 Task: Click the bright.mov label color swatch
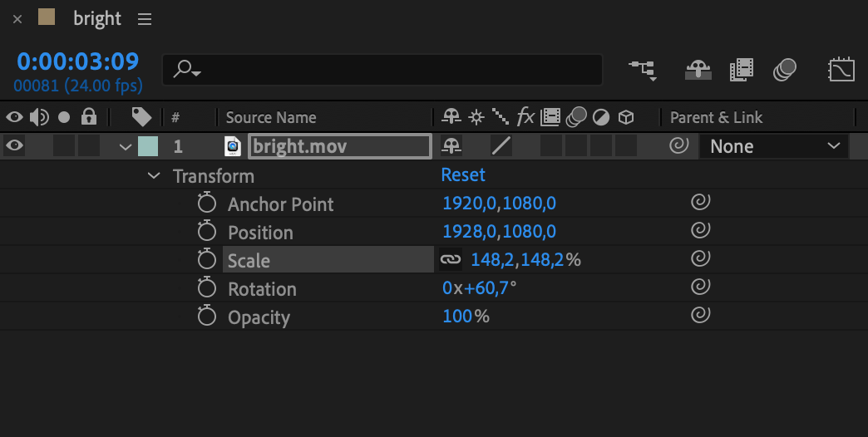[147, 147]
